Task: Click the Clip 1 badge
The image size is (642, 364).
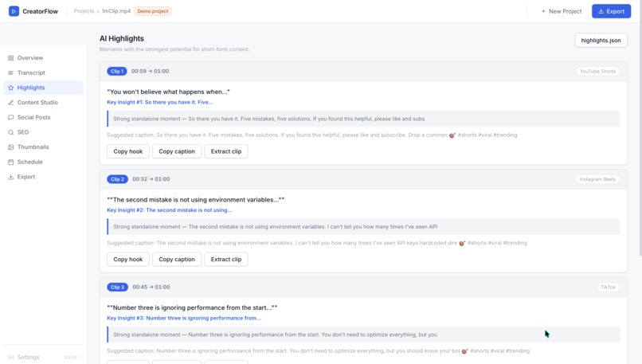Action: click(x=117, y=71)
